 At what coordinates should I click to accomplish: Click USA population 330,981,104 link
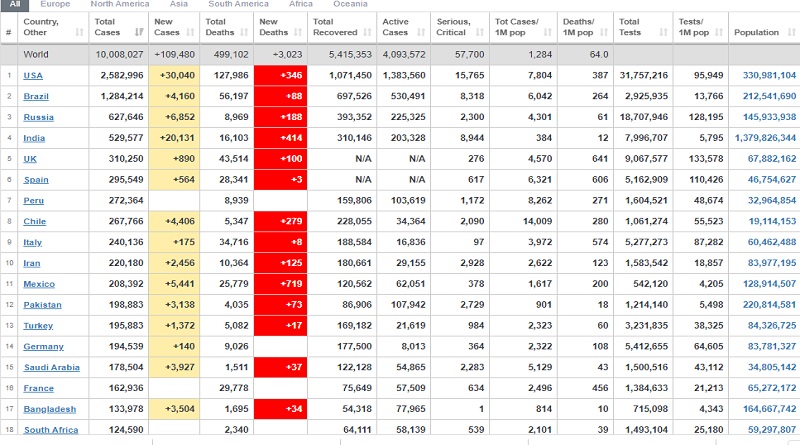point(769,76)
